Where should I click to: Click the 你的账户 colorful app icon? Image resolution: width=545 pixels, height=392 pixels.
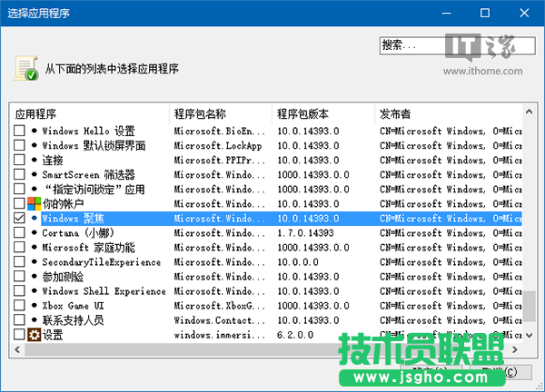pos(34,204)
